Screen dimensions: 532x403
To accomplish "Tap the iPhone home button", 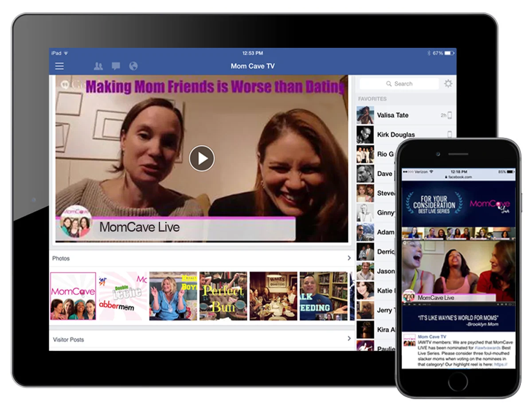I will tap(458, 381).
